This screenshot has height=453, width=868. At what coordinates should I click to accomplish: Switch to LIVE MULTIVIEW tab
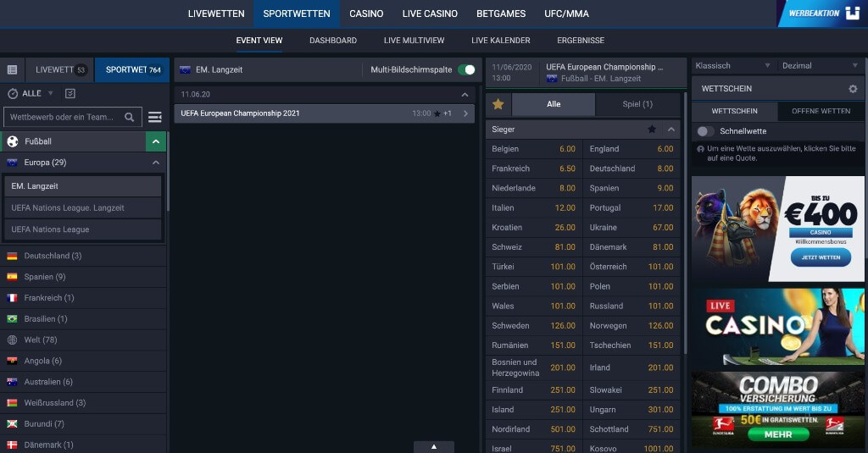tap(414, 41)
